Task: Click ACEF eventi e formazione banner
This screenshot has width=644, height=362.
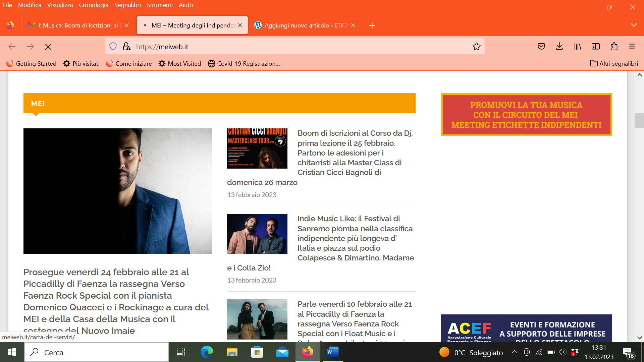Action: [527, 328]
